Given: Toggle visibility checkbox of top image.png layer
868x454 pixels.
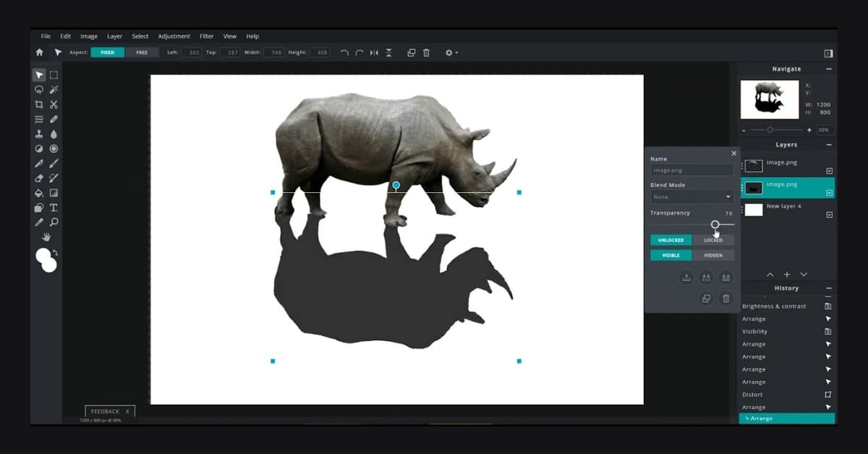Looking at the screenshot, I should (x=830, y=171).
